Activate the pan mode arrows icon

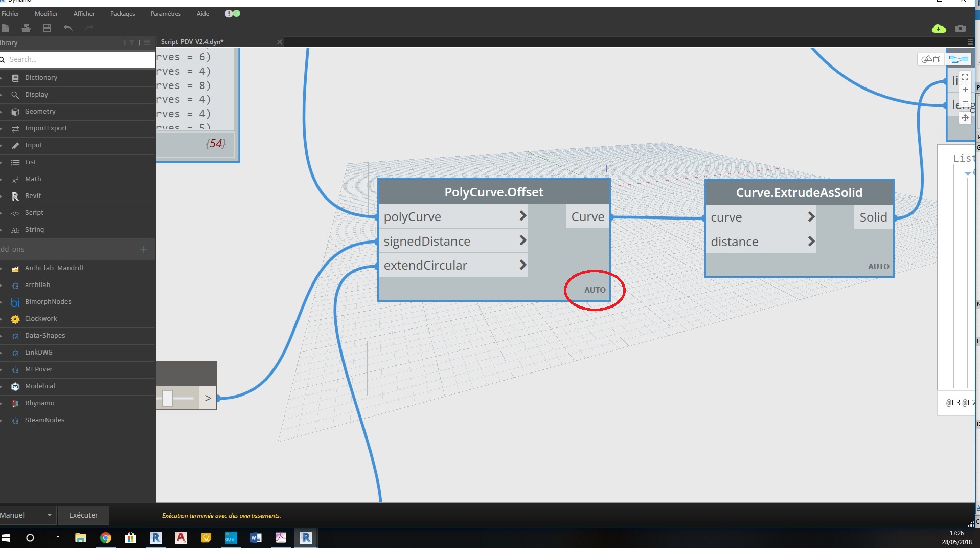(965, 118)
